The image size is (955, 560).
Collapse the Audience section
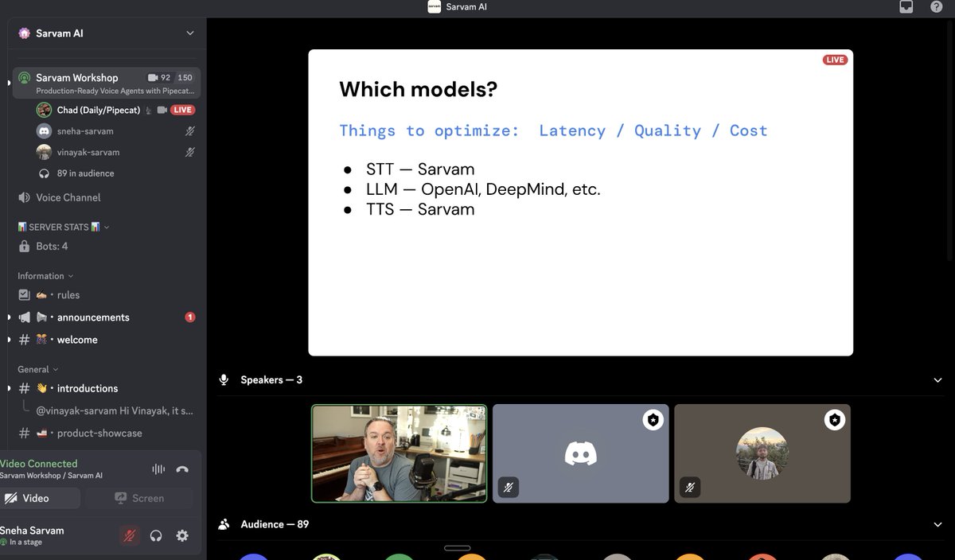[x=937, y=524]
